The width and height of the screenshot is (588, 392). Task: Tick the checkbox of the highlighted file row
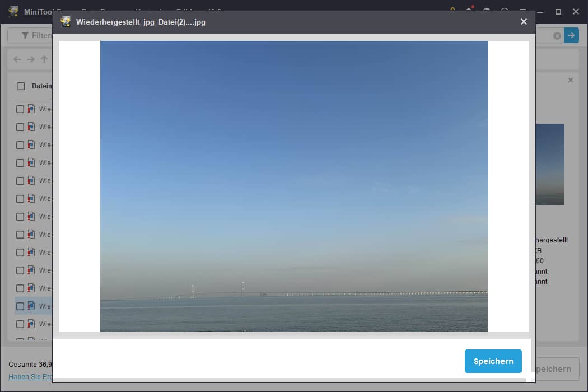coord(20,306)
